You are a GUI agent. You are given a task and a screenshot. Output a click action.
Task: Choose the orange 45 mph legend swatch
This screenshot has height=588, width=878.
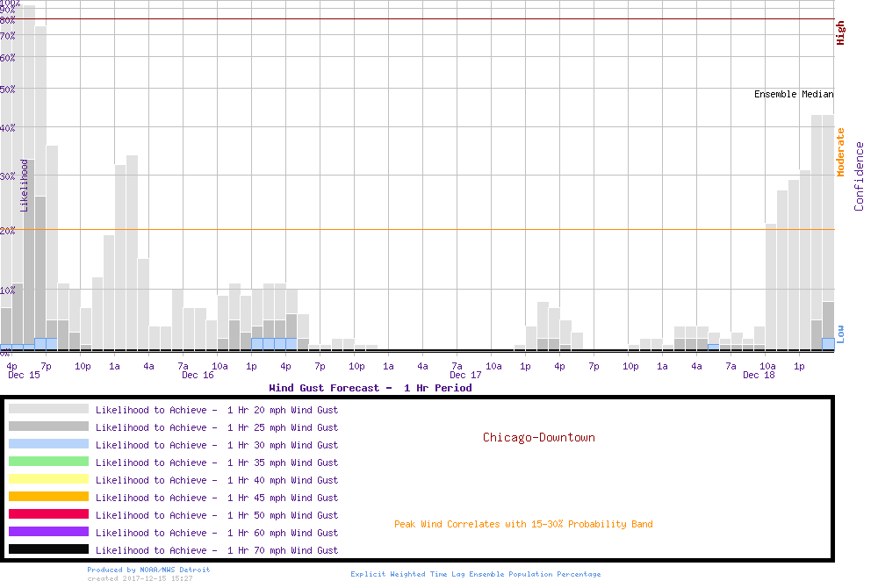[x=48, y=497]
